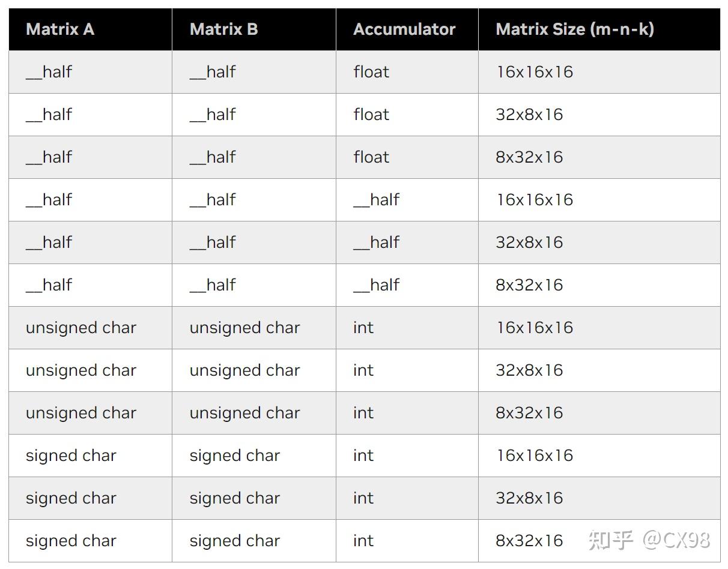The height and width of the screenshot is (569, 728).
Task: Click the 知乎 @CX98 watermark
Action: tap(649, 540)
